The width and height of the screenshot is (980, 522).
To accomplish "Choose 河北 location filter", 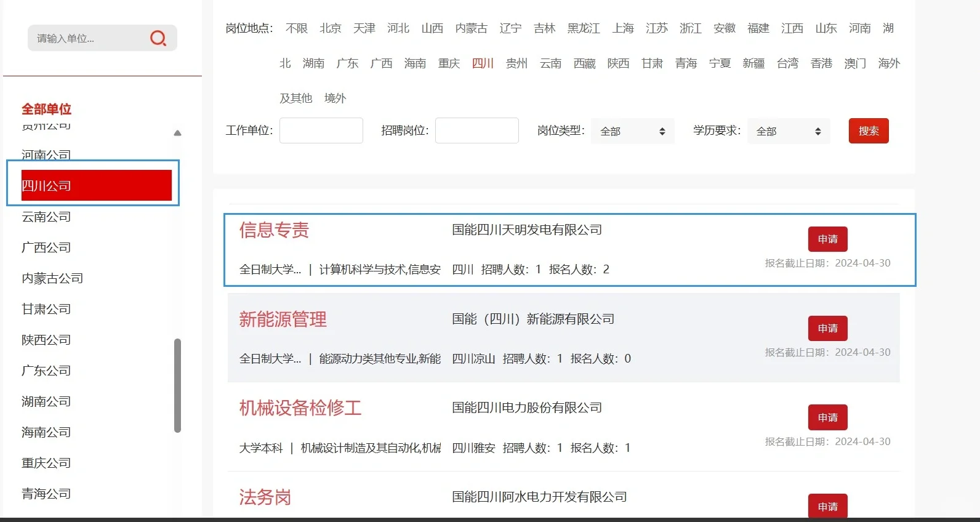I will (x=398, y=28).
